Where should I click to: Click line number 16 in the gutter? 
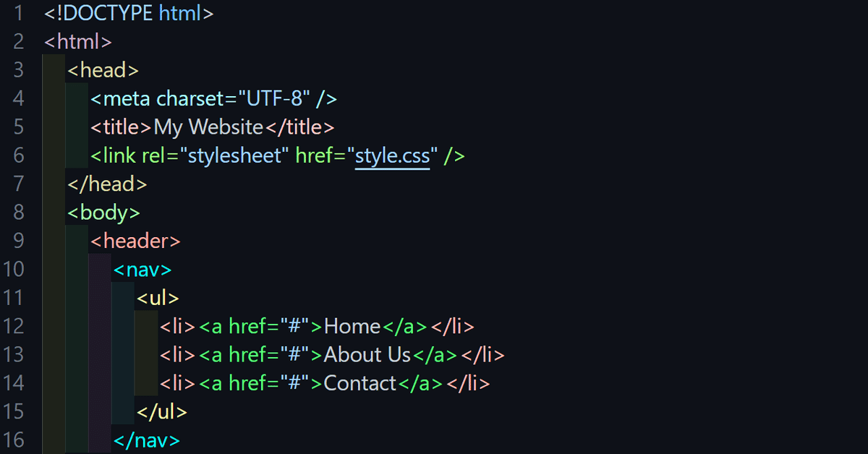pos(14,440)
